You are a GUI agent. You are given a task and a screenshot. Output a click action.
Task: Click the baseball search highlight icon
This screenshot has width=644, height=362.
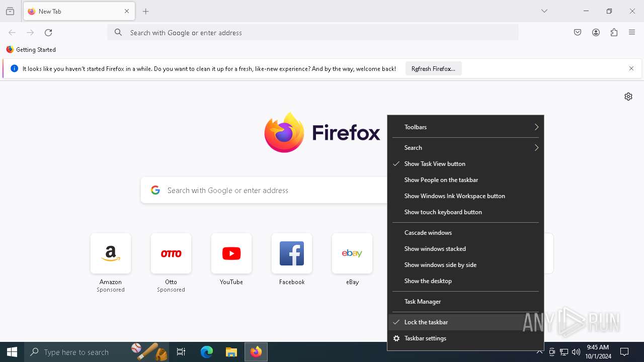[x=149, y=352]
